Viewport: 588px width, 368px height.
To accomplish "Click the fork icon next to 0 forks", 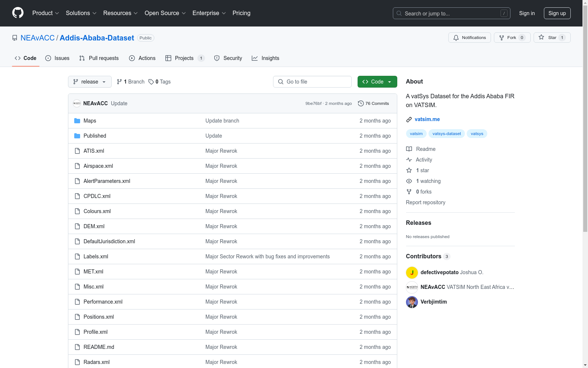I will [409, 192].
